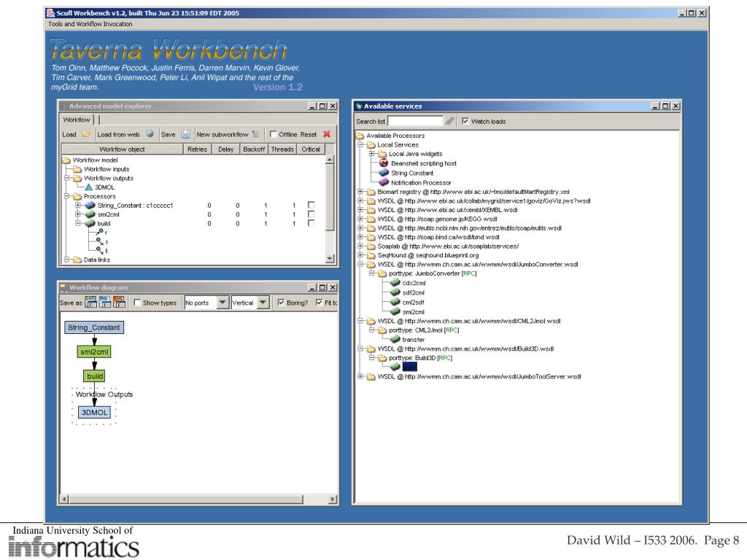Expand the smi2cml processor node in explorer
The image size is (747, 560).
77,214
